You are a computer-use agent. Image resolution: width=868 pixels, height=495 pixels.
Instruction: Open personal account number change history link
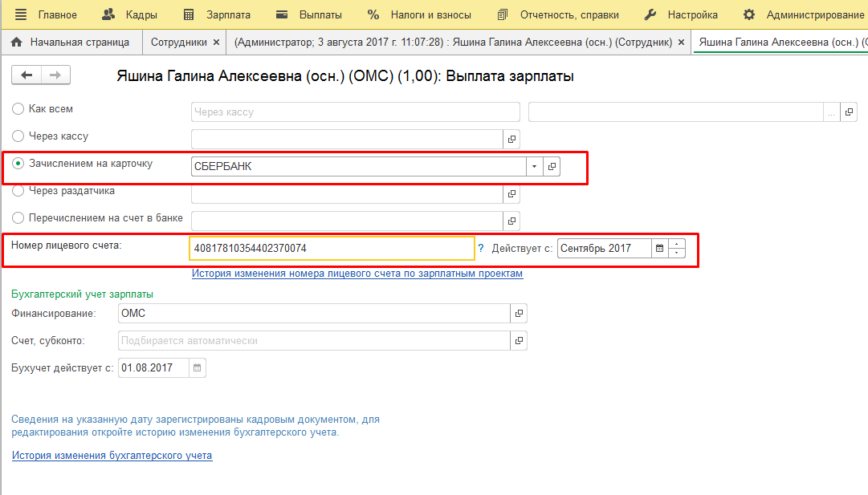(357, 274)
